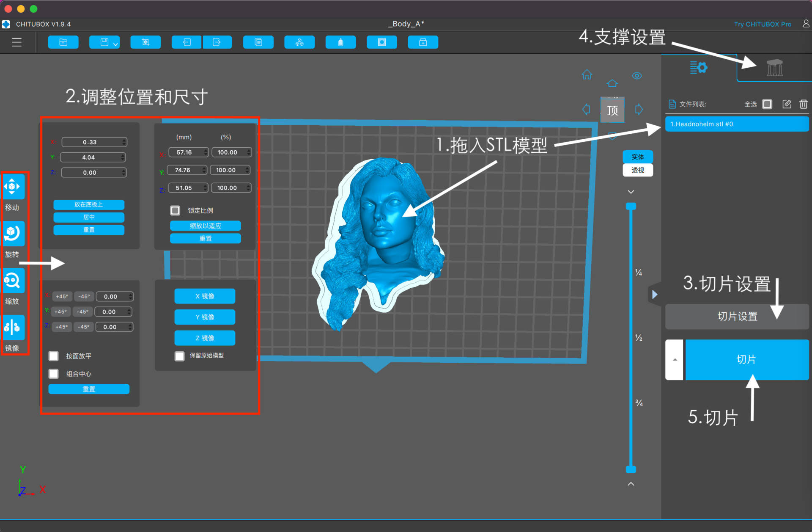Screen dimensions: 812x532
Task: Click the undo toolbar icon
Action: pos(187,42)
